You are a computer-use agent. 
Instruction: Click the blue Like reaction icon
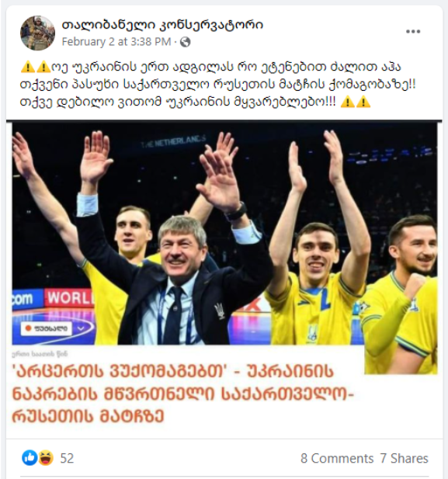click(x=30, y=458)
